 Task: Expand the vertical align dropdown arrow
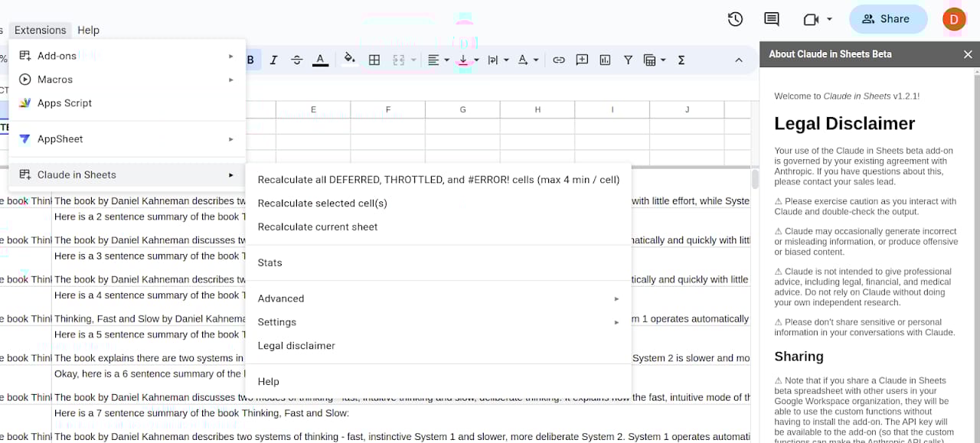pyautogui.click(x=476, y=60)
